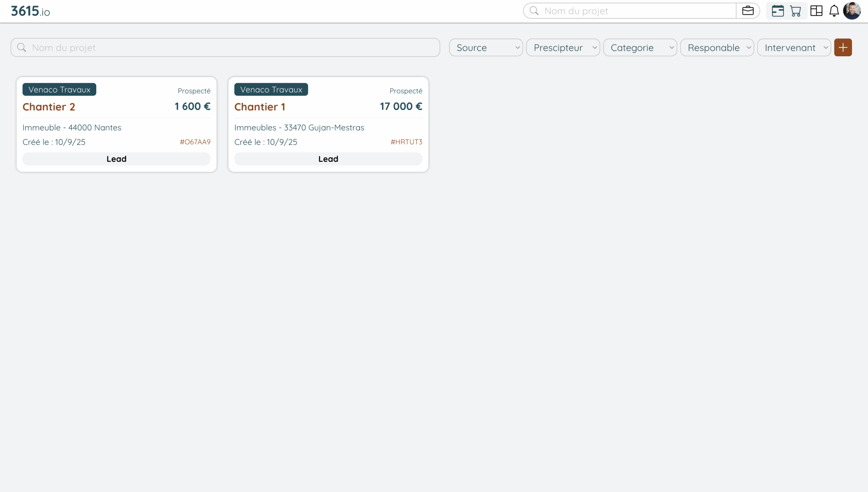Click Venaco Travaux tag on Chantier 1

271,90
